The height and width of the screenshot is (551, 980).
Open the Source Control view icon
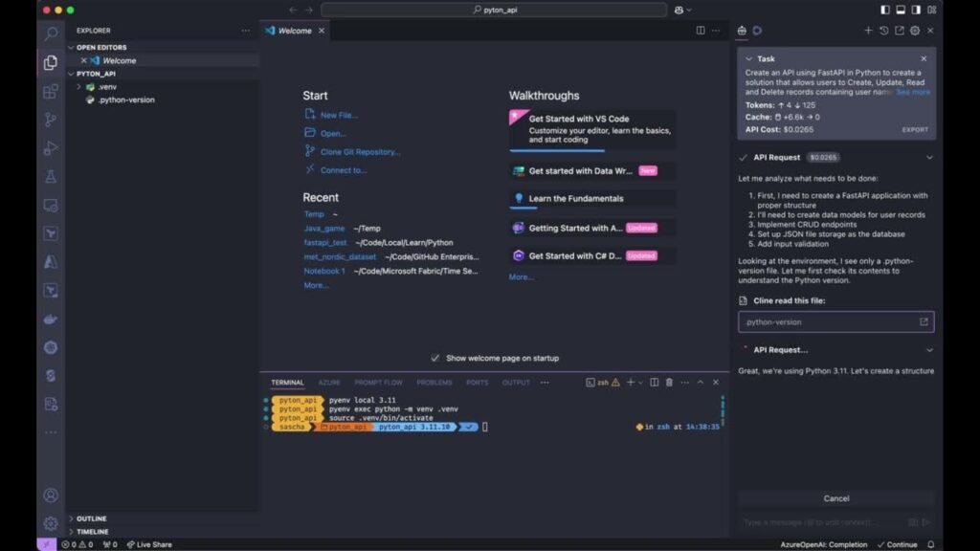[x=51, y=120]
